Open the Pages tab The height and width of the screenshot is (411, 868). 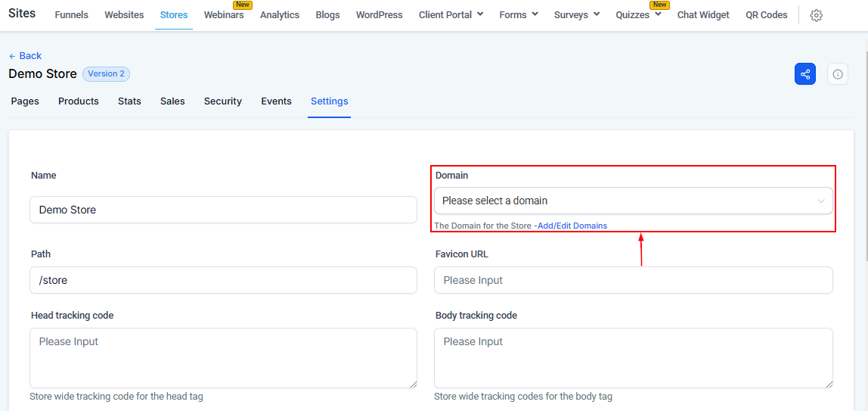point(25,101)
